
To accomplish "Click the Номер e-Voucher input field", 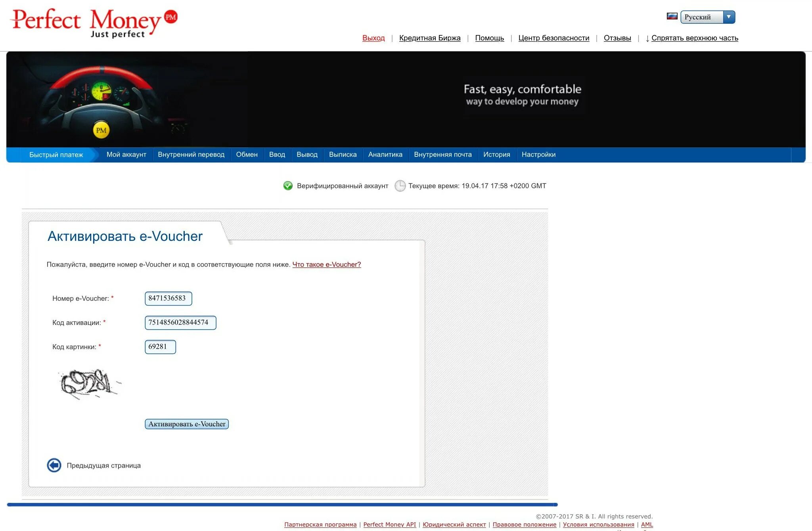I will pos(168,298).
